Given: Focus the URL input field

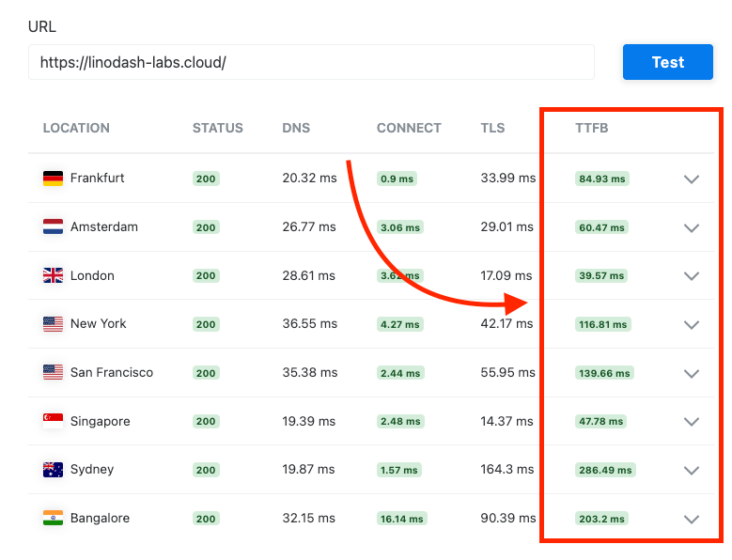Looking at the screenshot, I should [311, 62].
